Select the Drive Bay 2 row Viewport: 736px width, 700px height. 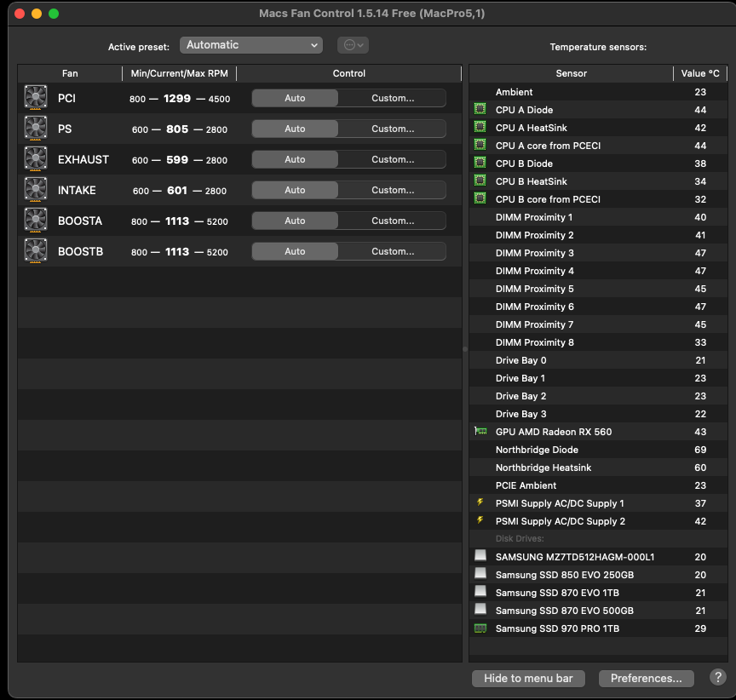(x=598, y=396)
